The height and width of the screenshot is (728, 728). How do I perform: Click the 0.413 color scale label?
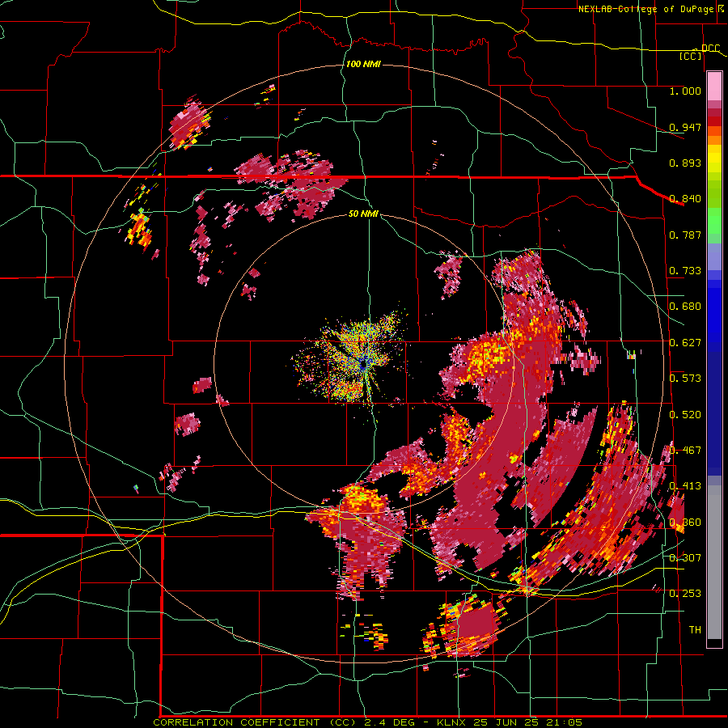click(685, 486)
